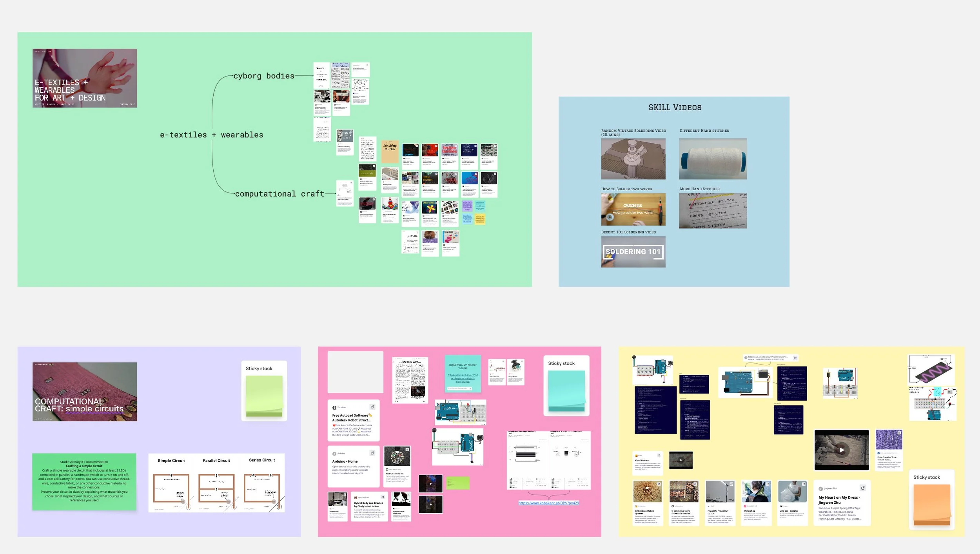This screenshot has width=980, height=554.
Task: Click open-link icon on Monarch V2 card
Action: (x=767, y=484)
